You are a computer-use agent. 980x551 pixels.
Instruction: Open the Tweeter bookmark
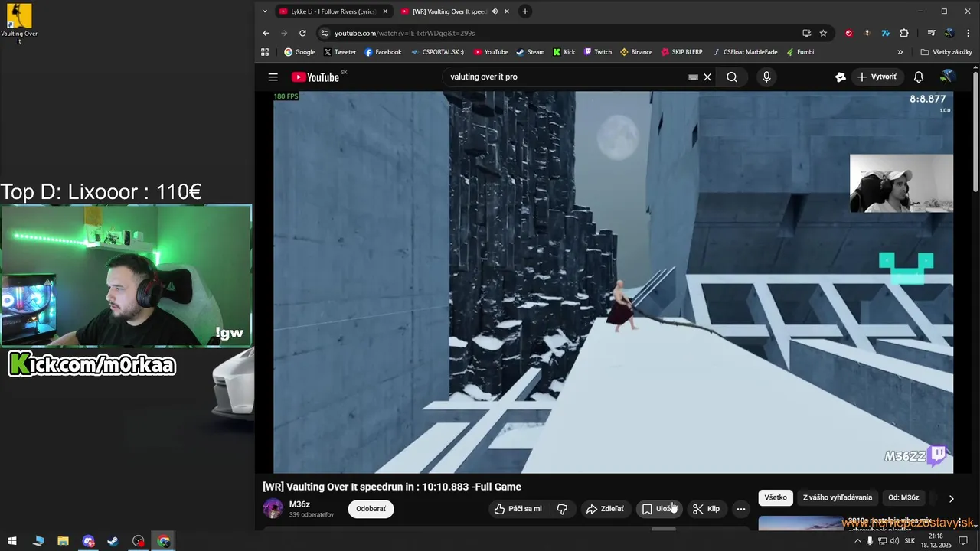click(339, 52)
